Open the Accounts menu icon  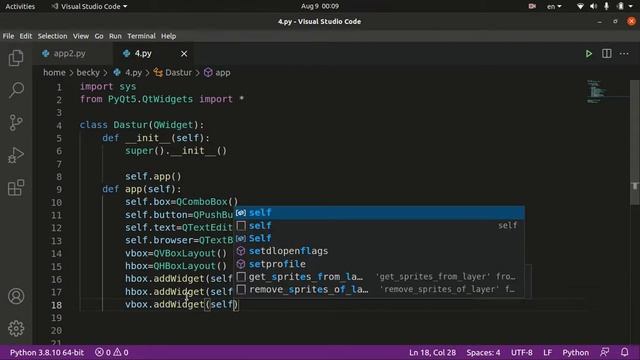tap(16, 296)
